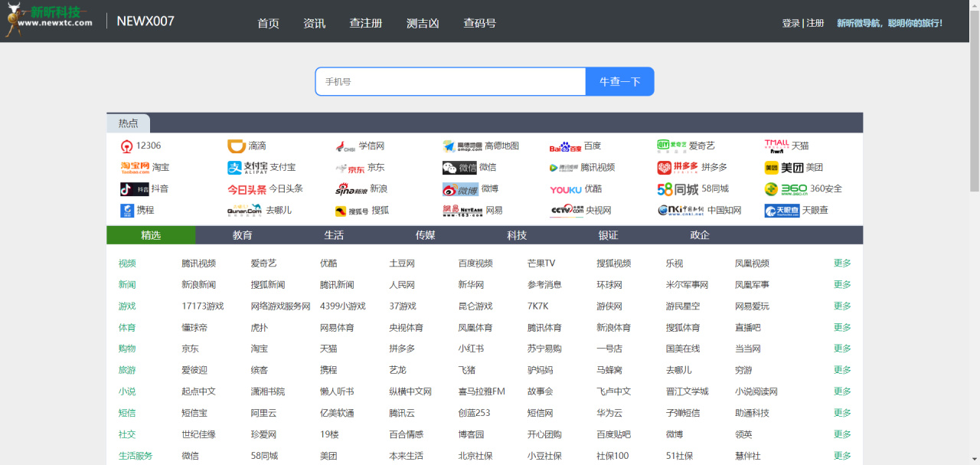The image size is (980, 465).
Task: Open the Taobao 淘宝网 logo
Action: [x=135, y=168]
